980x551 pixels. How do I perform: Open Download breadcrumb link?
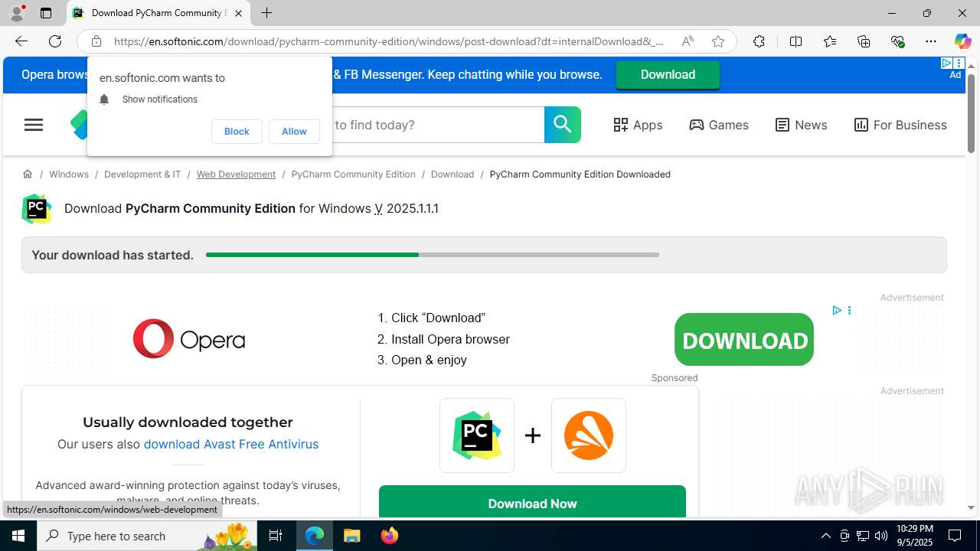(452, 174)
